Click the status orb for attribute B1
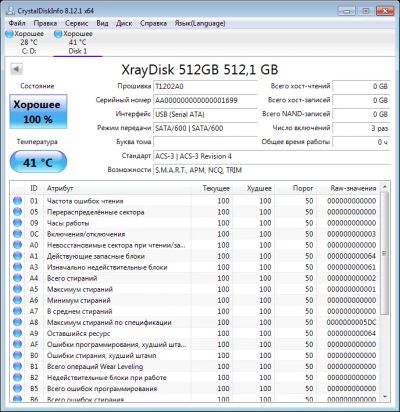The width and height of the screenshot is (400, 412). coord(17,366)
